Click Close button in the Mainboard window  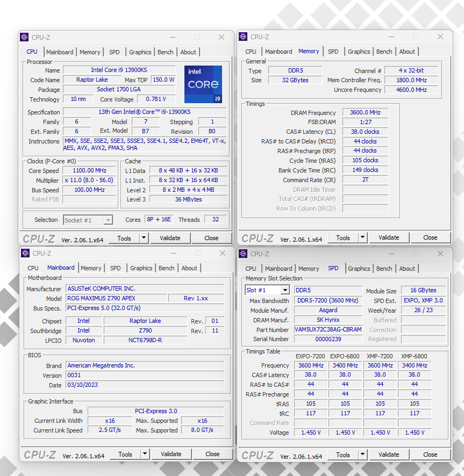[x=212, y=454]
